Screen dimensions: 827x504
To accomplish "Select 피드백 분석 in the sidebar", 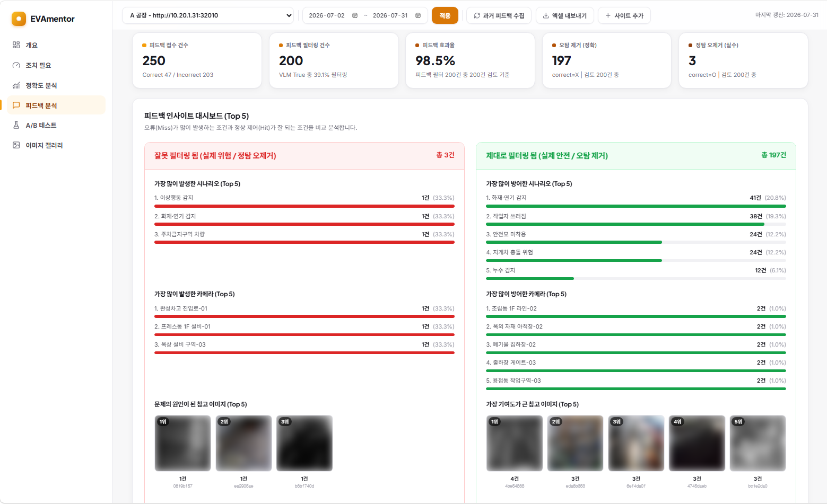I will pyautogui.click(x=56, y=105).
